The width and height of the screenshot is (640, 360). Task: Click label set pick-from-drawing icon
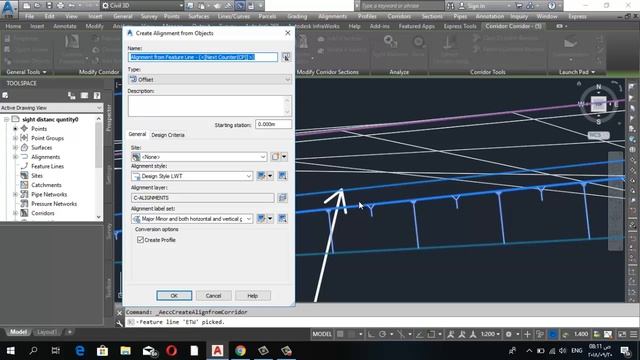[x=282, y=219]
